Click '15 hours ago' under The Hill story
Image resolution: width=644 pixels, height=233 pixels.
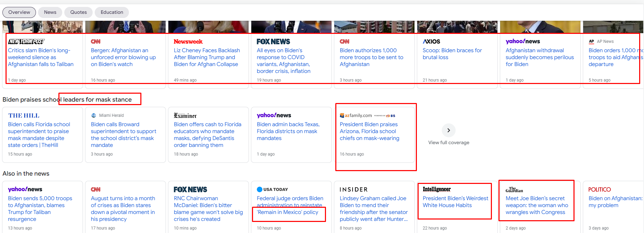[20, 154]
